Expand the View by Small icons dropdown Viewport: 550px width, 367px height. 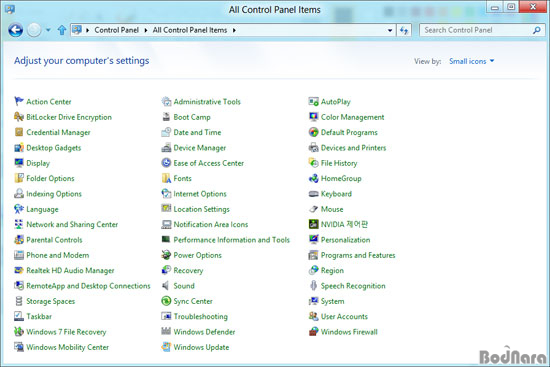click(x=471, y=61)
